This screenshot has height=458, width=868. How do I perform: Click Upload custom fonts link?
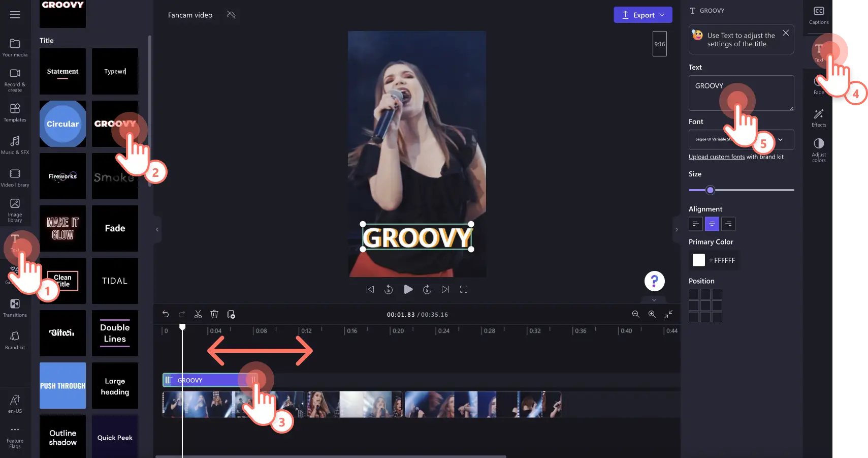[717, 157]
